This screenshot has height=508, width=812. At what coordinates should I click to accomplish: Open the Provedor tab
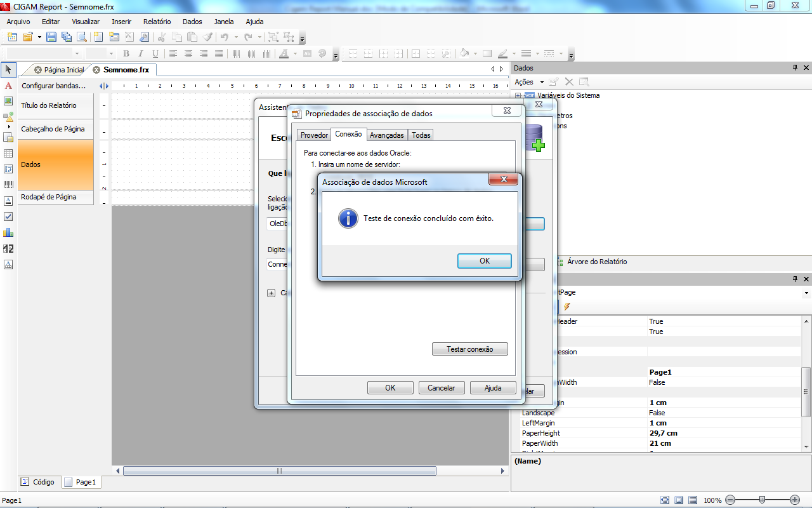click(314, 135)
